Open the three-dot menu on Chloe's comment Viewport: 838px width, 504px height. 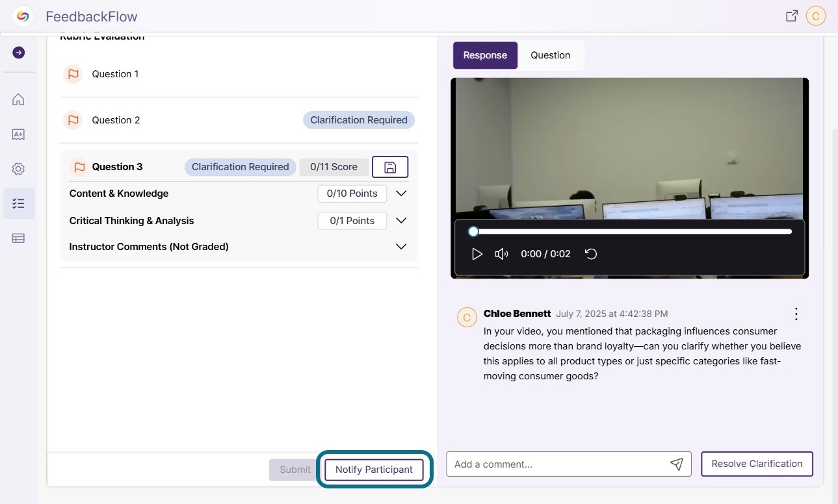(x=796, y=314)
